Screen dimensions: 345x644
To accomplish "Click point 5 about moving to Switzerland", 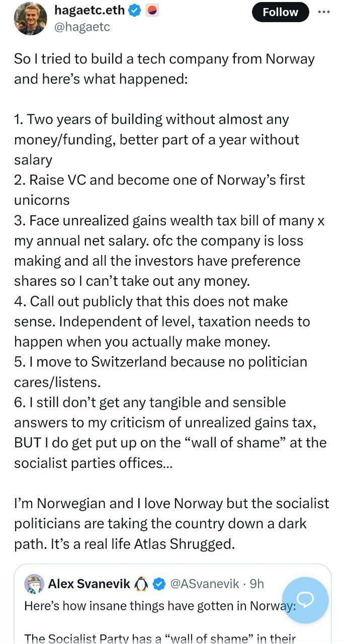I will 160,372.
